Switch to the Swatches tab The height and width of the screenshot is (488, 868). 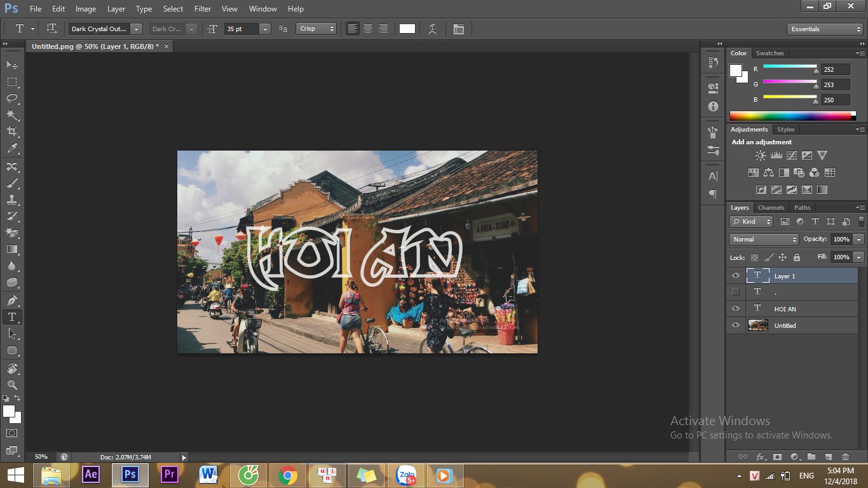tap(770, 53)
